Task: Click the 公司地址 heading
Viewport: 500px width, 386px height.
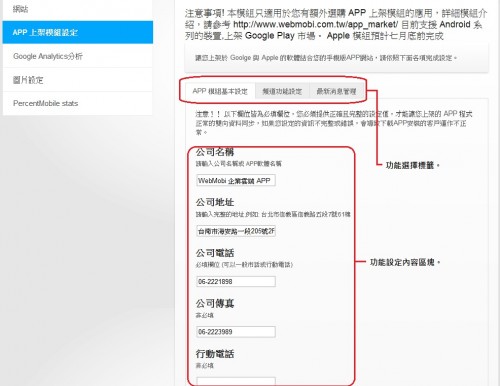Action: click(x=215, y=202)
